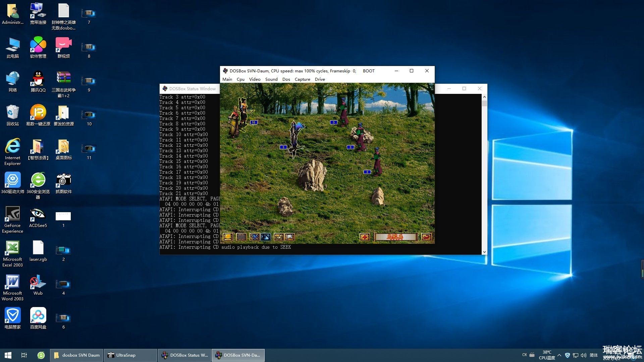
Task: Click the Administrator folder desktop icon
Action: pos(13,14)
